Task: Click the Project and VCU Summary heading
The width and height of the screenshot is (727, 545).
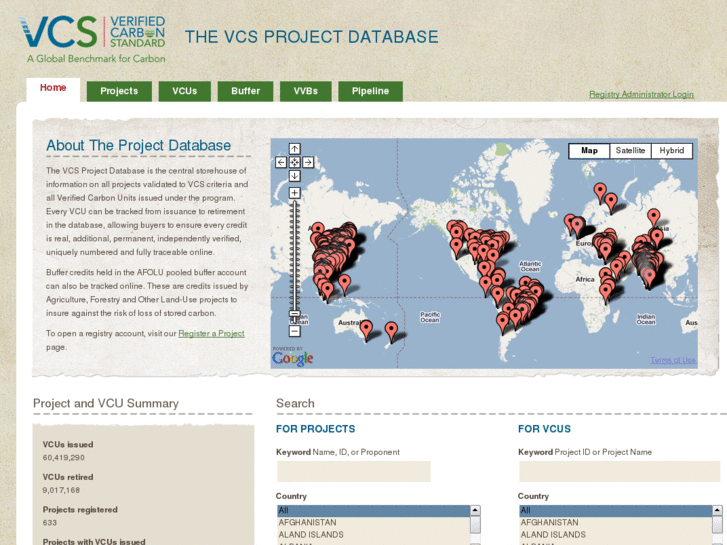Action: point(106,404)
